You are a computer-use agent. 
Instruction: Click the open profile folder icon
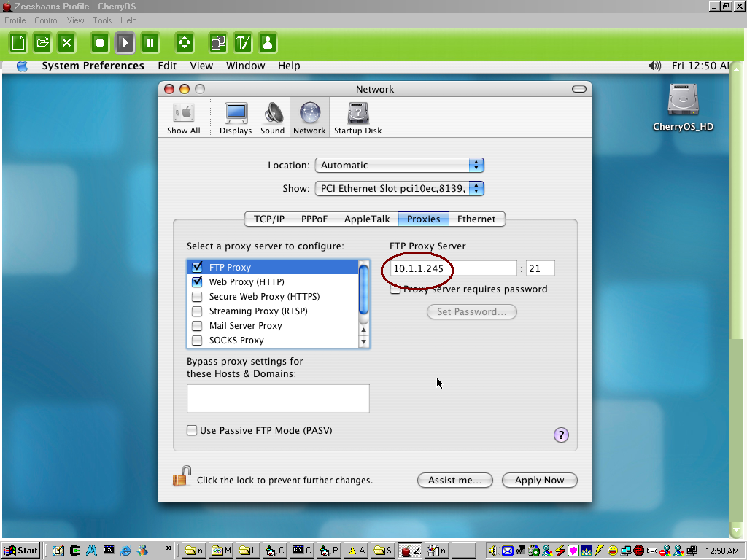[x=42, y=43]
